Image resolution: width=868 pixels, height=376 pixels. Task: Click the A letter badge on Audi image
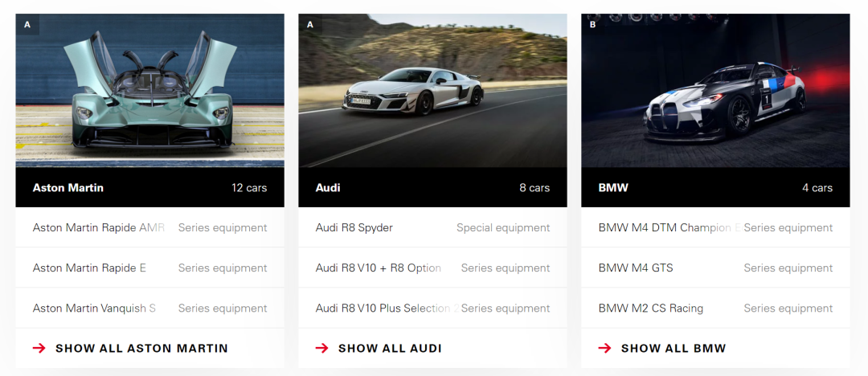(x=310, y=24)
